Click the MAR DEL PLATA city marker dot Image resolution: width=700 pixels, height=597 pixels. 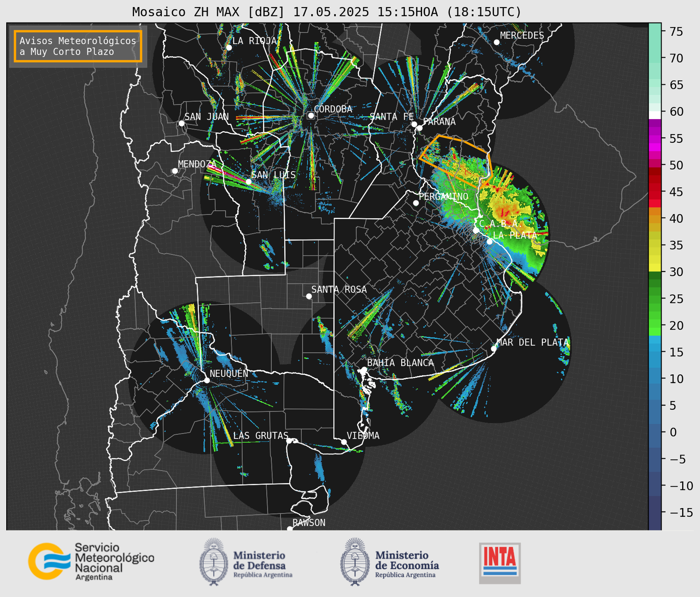[x=494, y=349]
